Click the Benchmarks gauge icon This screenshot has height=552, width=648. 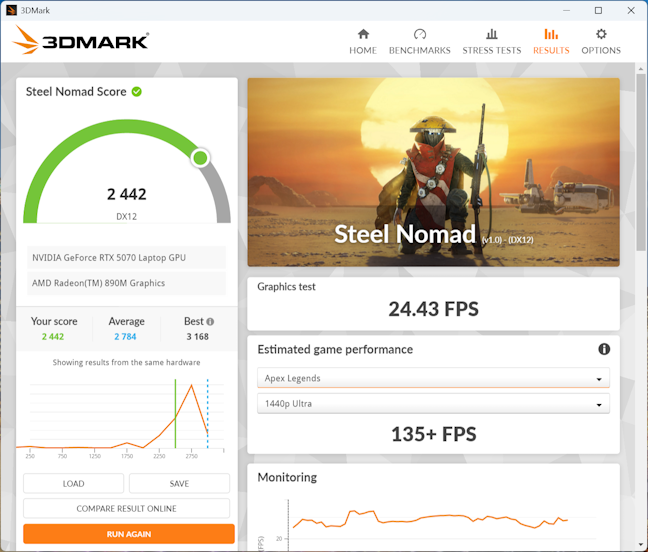point(420,34)
